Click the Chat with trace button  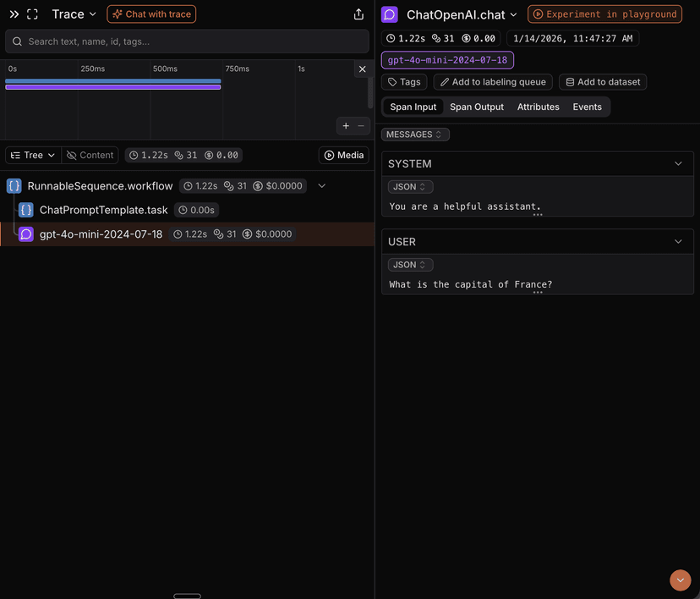pos(150,14)
